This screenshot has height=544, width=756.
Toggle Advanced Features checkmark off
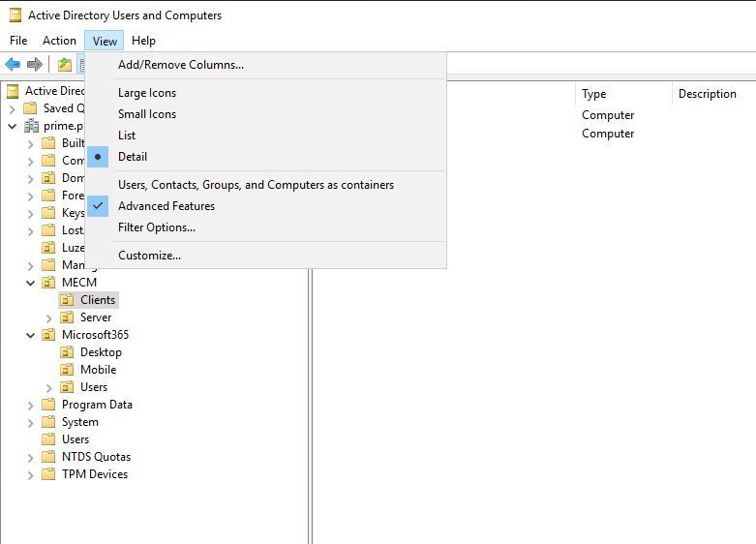pyautogui.click(x=166, y=206)
